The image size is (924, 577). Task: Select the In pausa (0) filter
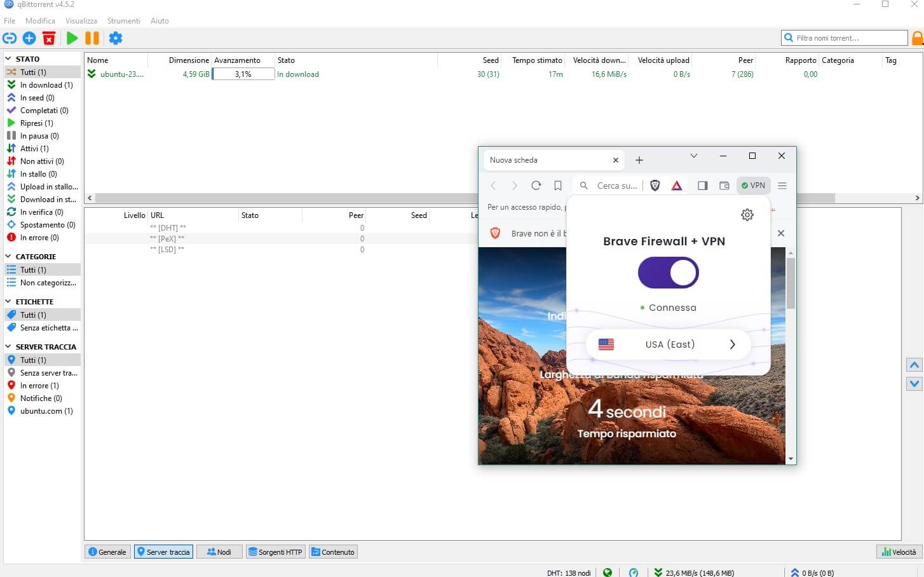[x=43, y=136]
